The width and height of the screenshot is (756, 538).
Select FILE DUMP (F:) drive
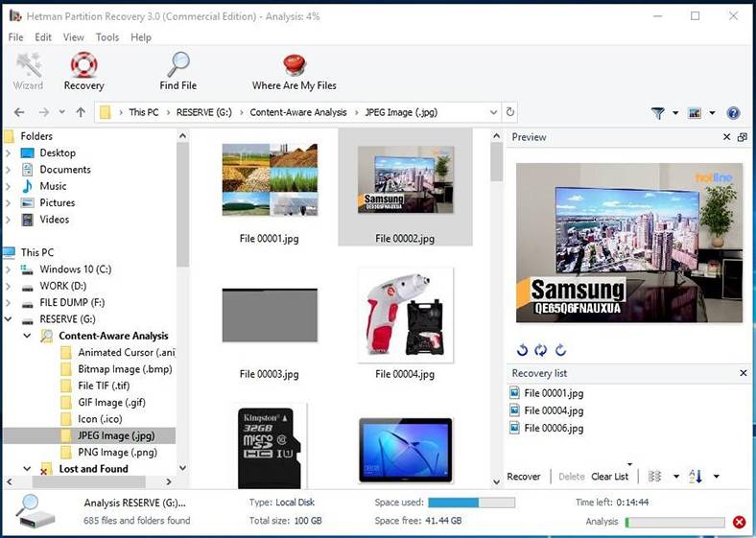tap(72, 302)
